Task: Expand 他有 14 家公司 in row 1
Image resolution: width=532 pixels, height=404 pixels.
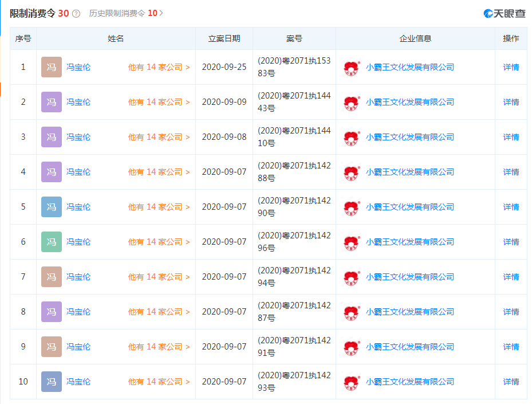Action: pyautogui.click(x=159, y=67)
